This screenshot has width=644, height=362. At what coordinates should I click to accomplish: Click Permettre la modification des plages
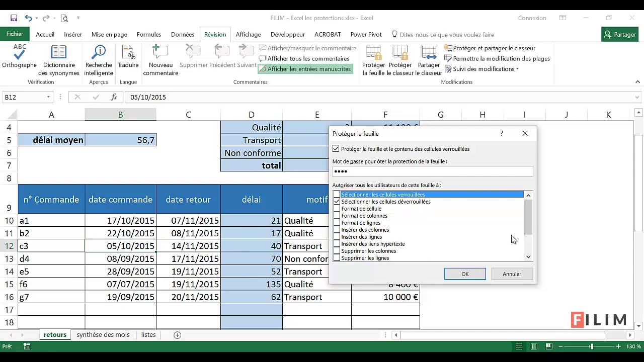(x=497, y=58)
